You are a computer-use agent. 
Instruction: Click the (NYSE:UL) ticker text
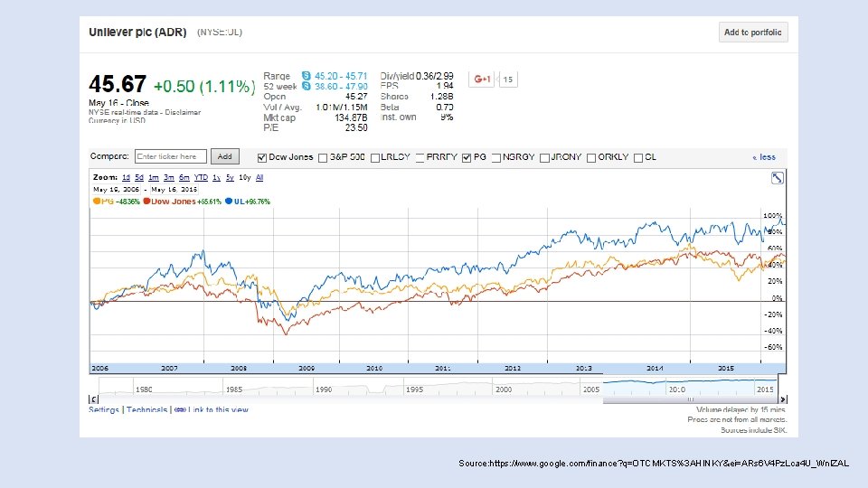click(220, 33)
